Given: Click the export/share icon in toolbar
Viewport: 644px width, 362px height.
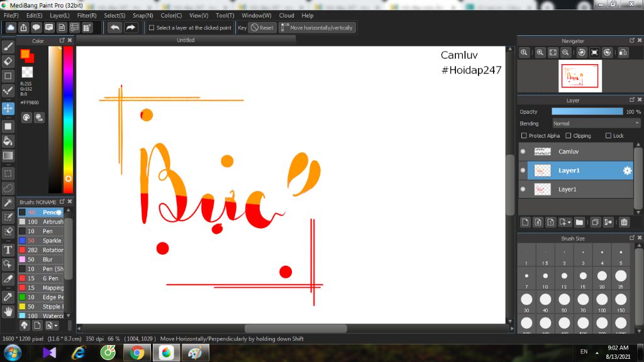Looking at the screenshot, I should point(23,28).
